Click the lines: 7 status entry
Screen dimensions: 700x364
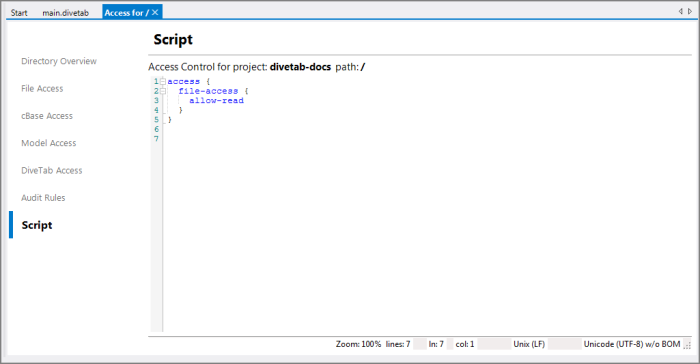pos(398,344)
